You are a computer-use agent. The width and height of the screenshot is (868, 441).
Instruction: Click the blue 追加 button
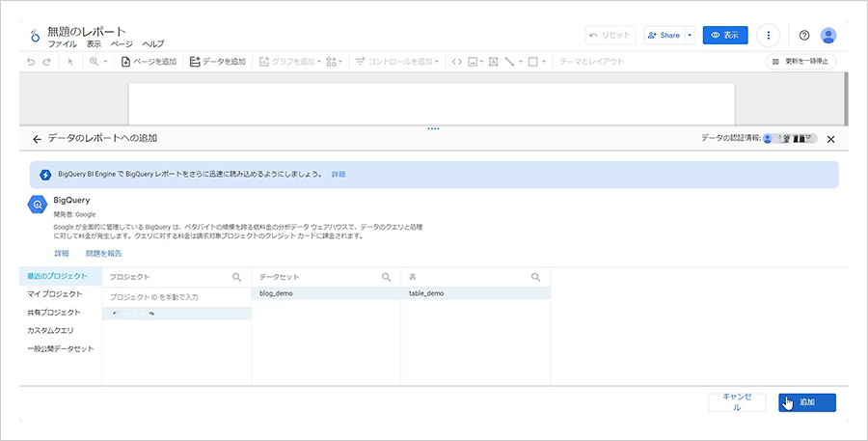pos(806,402)
